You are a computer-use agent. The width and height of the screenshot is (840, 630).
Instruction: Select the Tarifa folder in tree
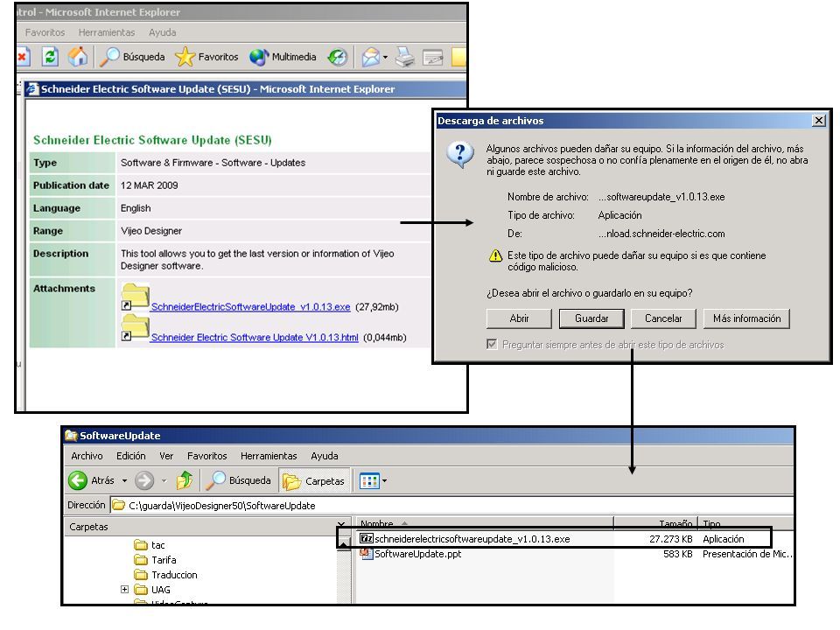(156, 560)
